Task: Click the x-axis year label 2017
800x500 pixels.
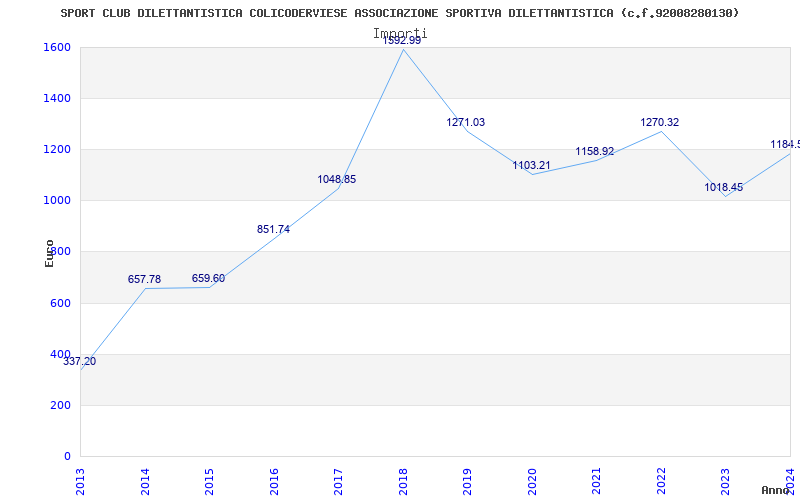Action: point(339,481)
